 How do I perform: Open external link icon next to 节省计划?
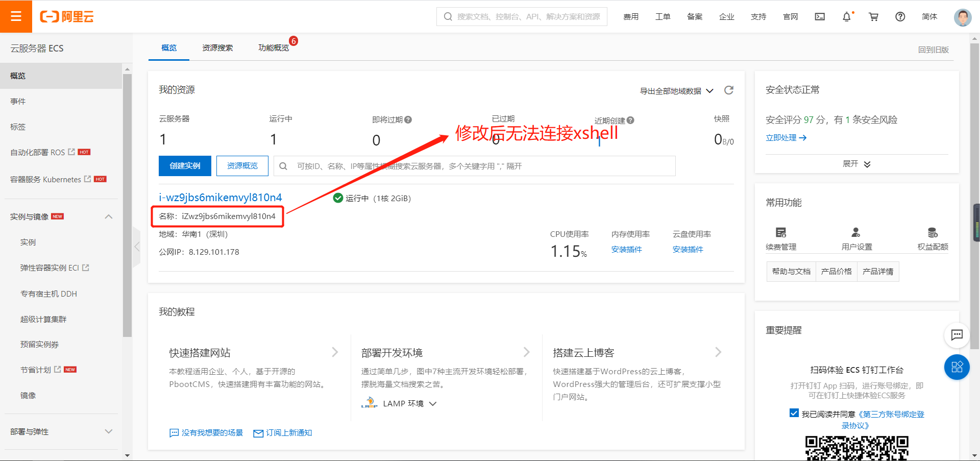pyautogui.click(x=57, y=369)
